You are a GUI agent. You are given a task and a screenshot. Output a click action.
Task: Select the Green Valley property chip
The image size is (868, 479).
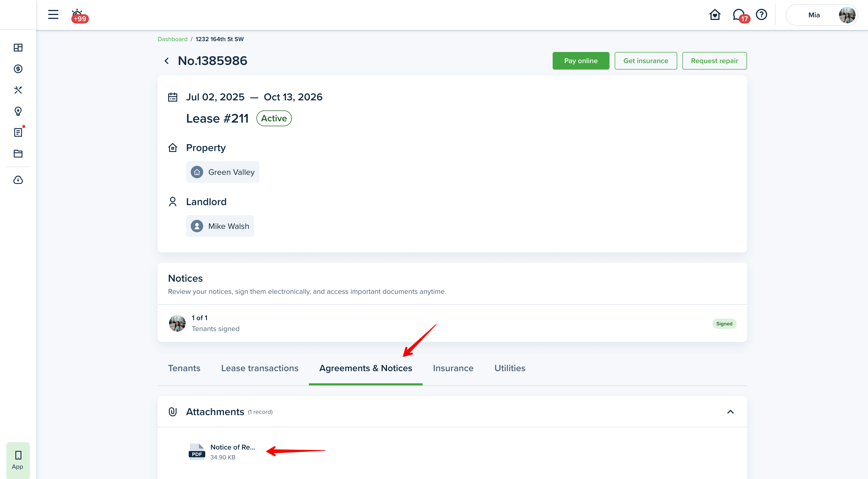pyautogui.click(x=223, y=172)
